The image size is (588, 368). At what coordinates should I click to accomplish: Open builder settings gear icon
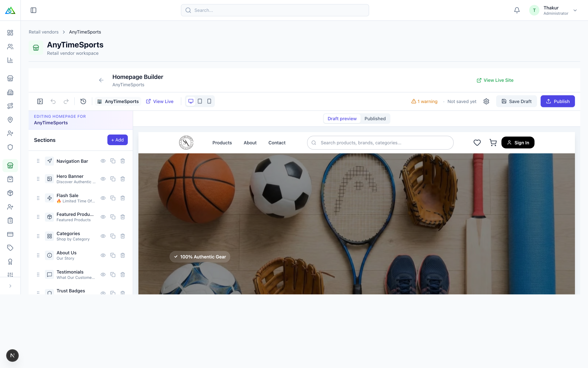486,101
